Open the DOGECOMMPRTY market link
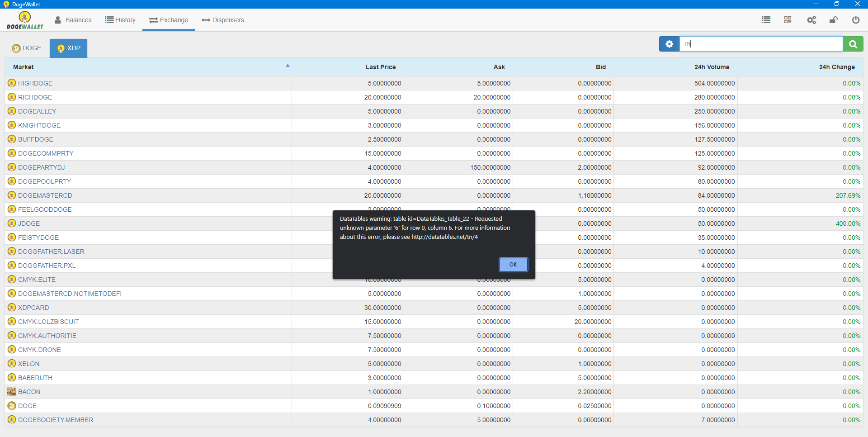 click(46, 153)
